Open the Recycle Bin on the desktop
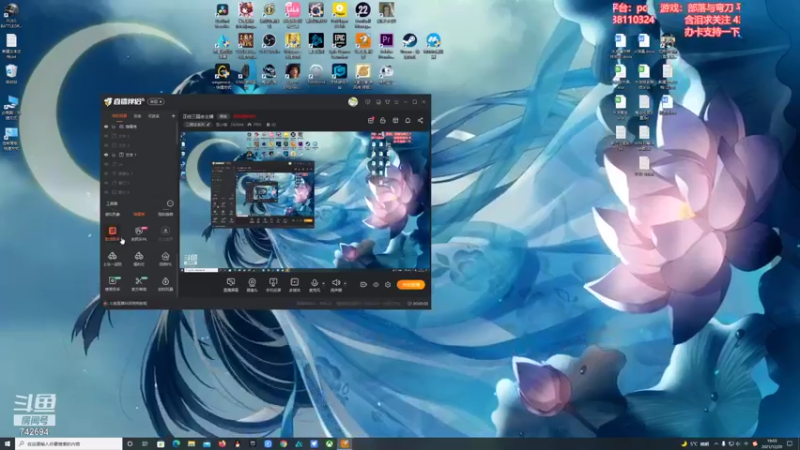The height and width of the screenshot is (450, 800). (x=11, y=73)
